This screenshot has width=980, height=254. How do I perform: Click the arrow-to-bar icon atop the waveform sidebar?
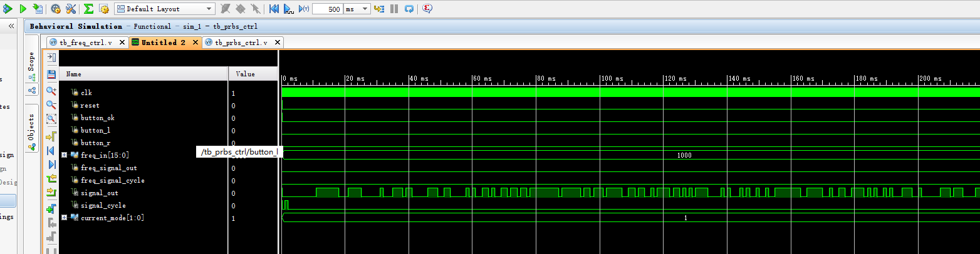(51, 57)
